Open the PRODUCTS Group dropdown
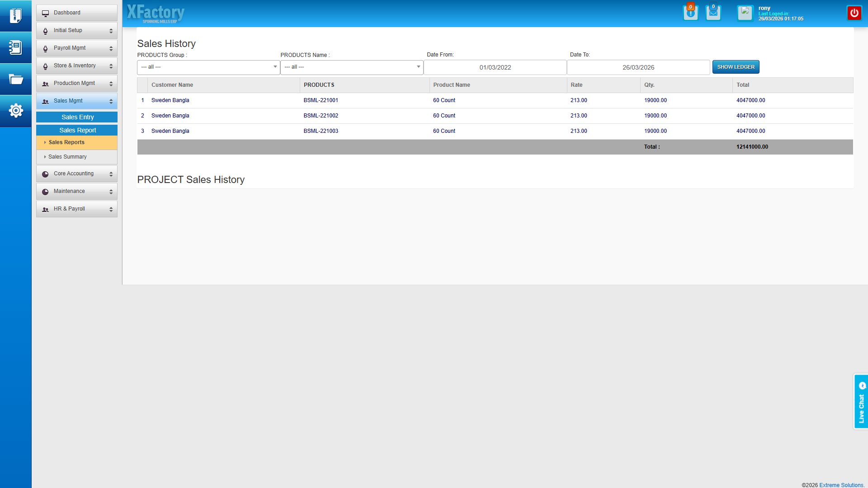The width and height of the screenshot is (868, 488). 208,67
